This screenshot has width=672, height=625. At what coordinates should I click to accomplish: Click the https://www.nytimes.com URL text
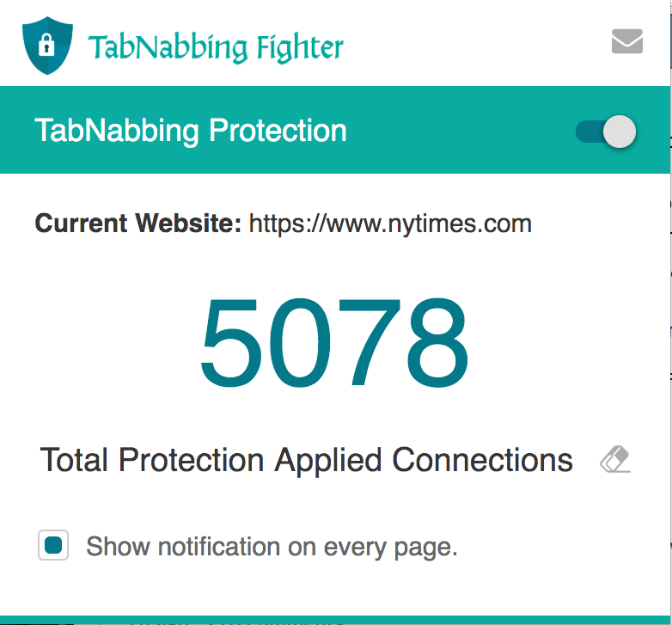[x=390, y=224]
